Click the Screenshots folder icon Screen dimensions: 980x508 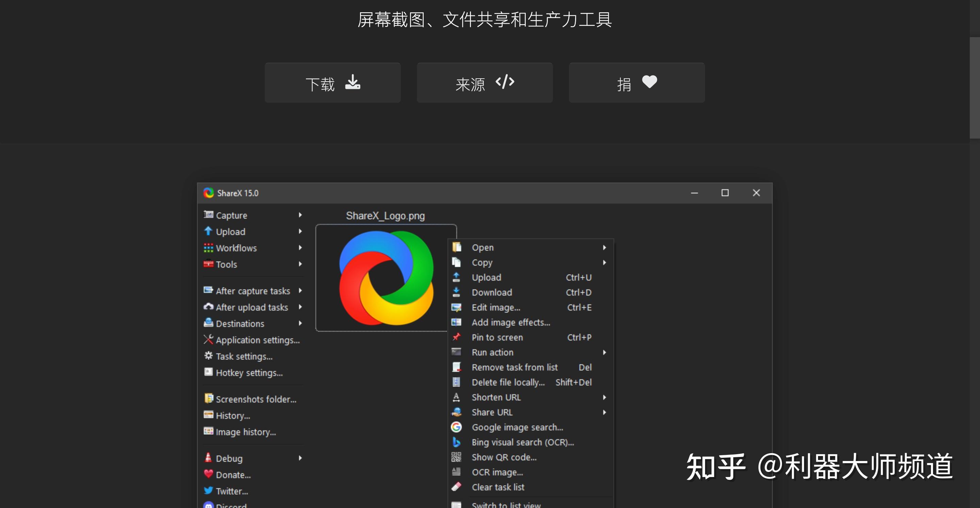pos(209,398)
